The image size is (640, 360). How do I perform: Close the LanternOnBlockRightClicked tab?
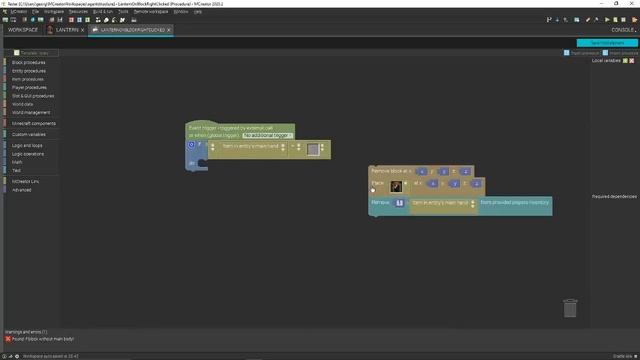[169, 30]
